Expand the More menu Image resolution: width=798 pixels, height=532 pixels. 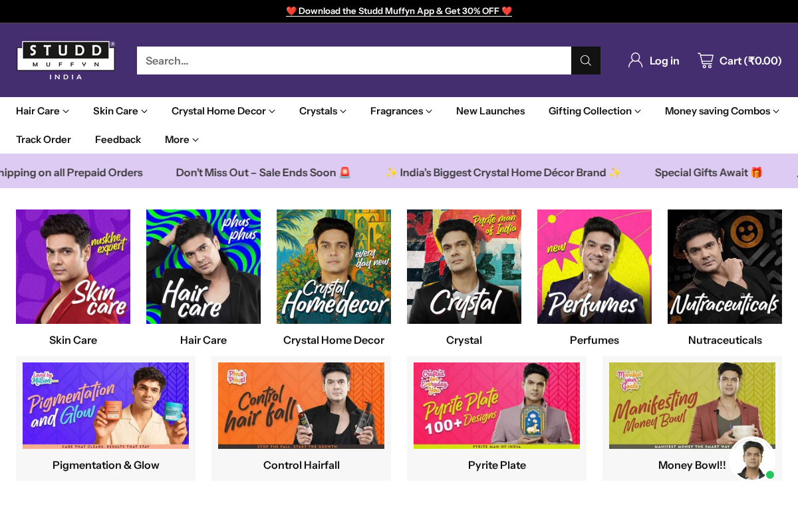point(182,140)
